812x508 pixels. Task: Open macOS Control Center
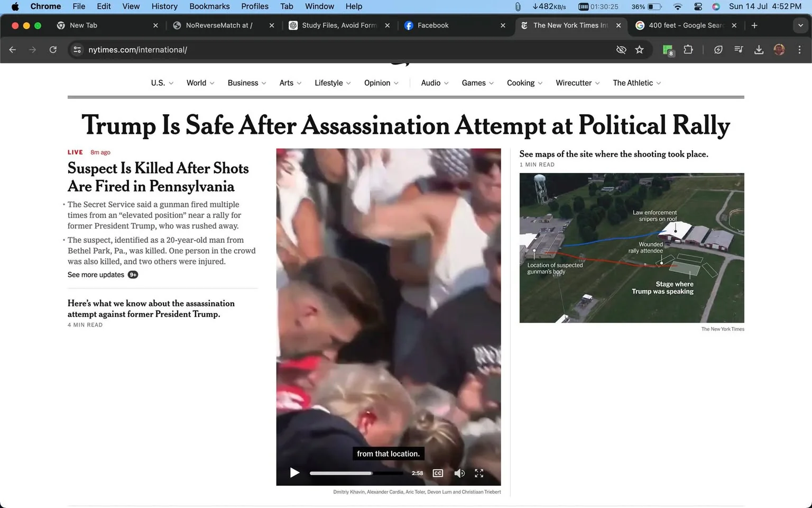[698, 6]
